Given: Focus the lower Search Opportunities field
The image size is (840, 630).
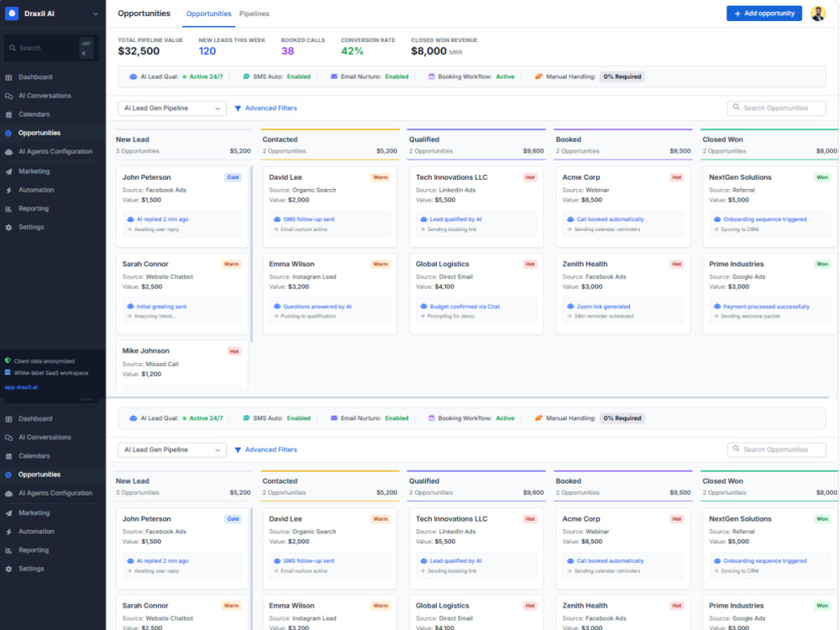Looking at the screenshot, I should tap(776, 450).
